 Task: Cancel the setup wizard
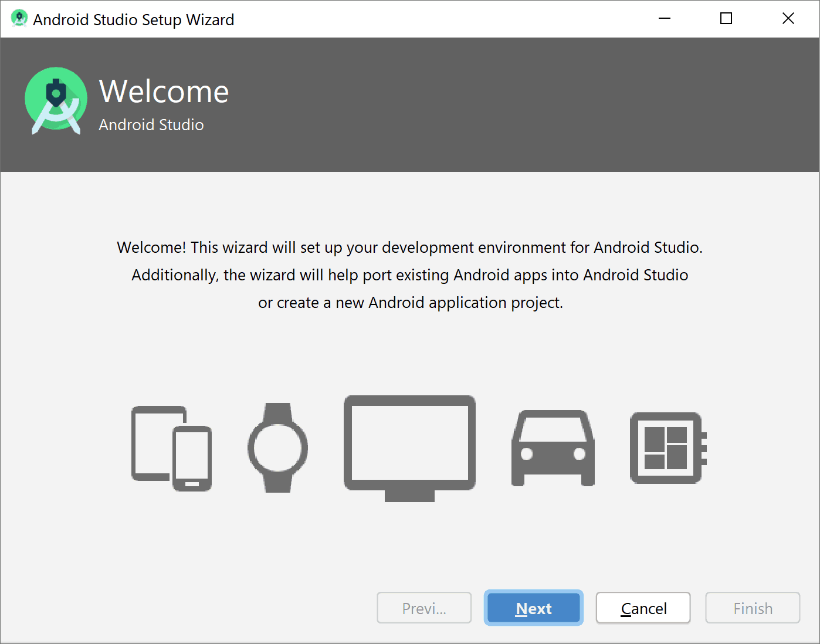643,608
